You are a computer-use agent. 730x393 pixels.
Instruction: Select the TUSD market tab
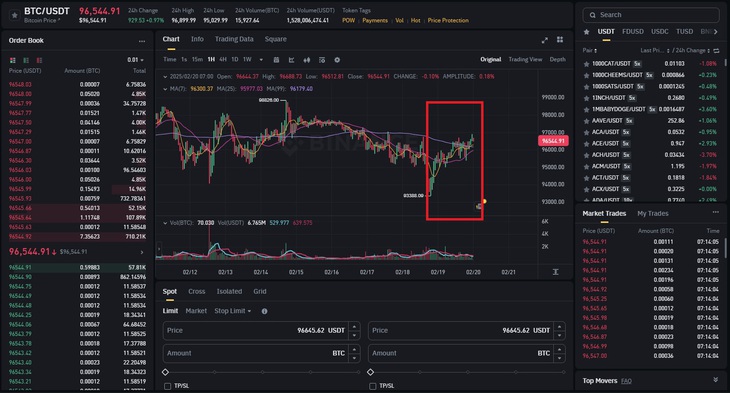tap(684, 32)
